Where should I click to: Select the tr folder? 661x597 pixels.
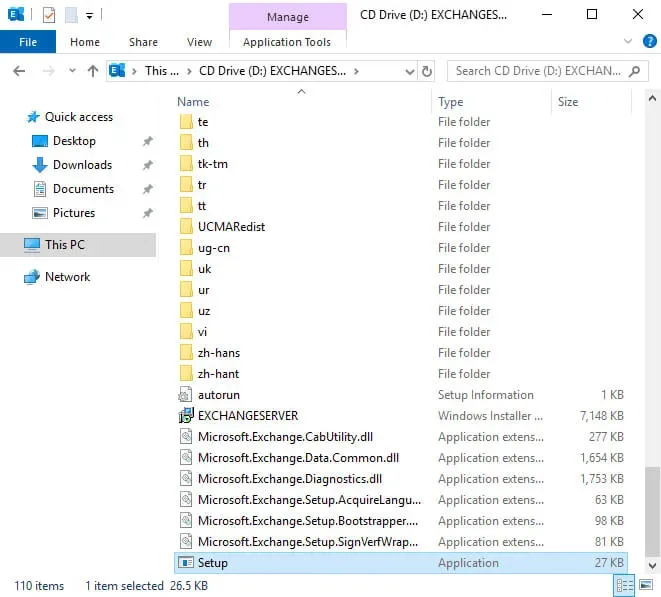pos(202,185)
